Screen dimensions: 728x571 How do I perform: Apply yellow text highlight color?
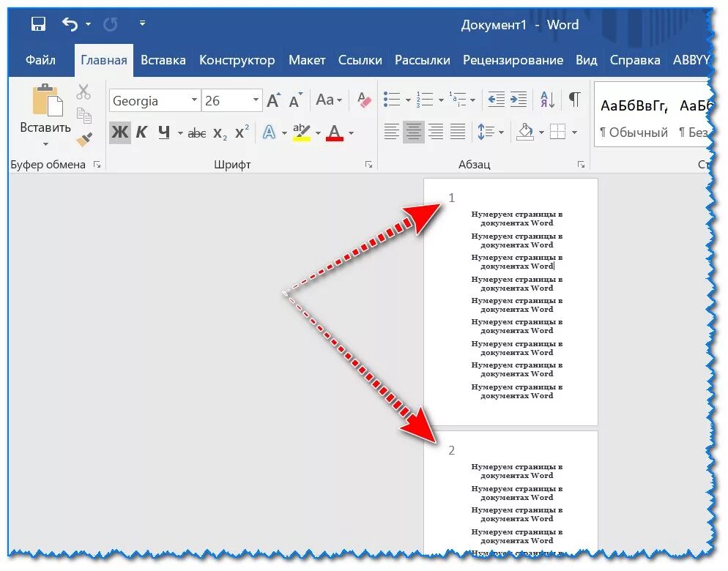click(301, 133)
